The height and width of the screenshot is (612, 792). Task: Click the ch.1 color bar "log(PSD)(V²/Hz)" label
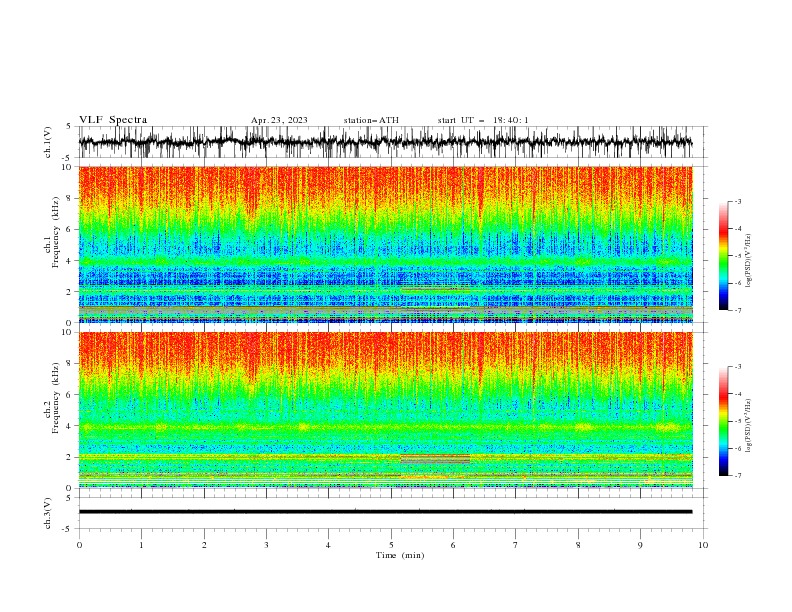click(748, 261)
